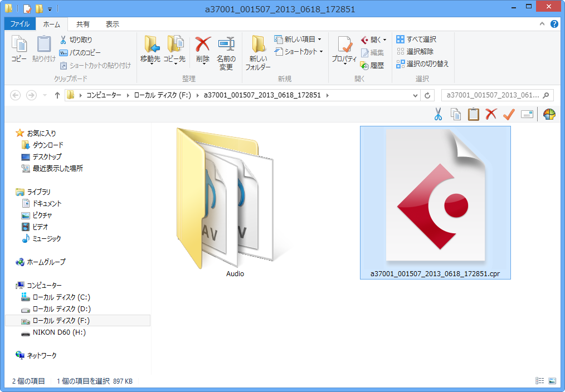Open the Help question mark icon
Screen dimensions: 565x392
pos(554,24)
